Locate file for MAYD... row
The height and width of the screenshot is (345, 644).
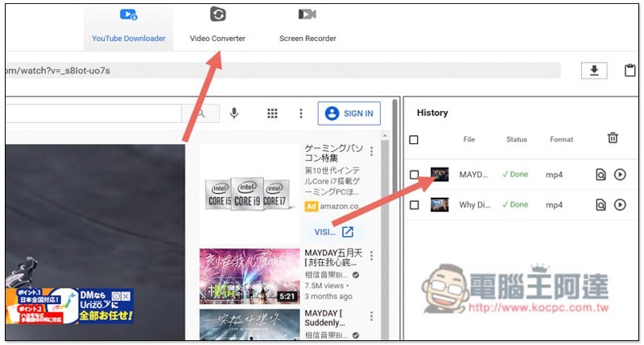click(x=601, y=175)
